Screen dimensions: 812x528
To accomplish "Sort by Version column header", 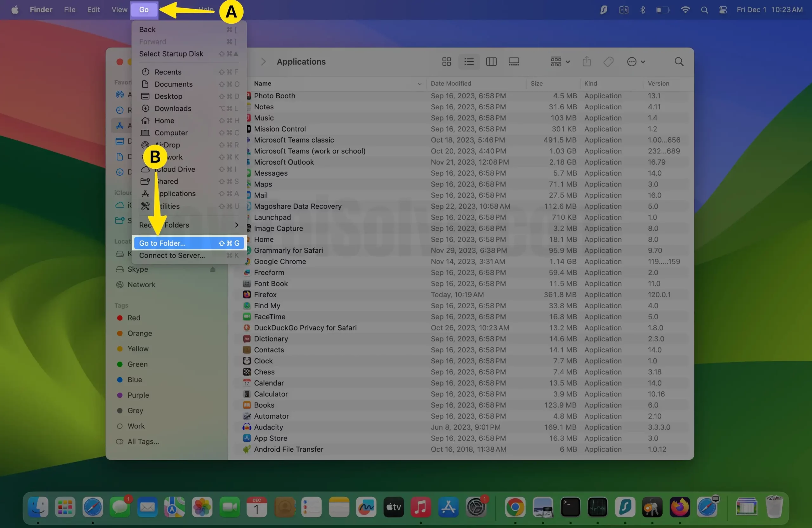I will (658, 83).
